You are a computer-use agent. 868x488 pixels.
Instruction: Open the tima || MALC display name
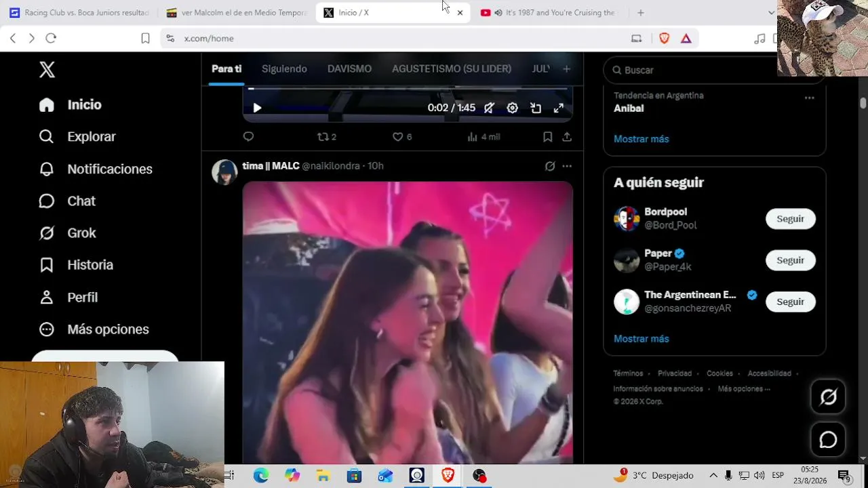pos(271,166)
